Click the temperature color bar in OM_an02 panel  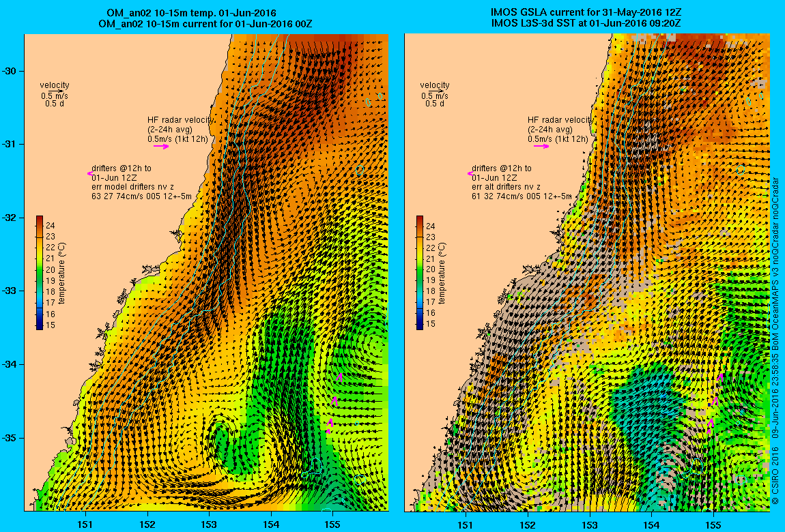(x=40, y=273)
